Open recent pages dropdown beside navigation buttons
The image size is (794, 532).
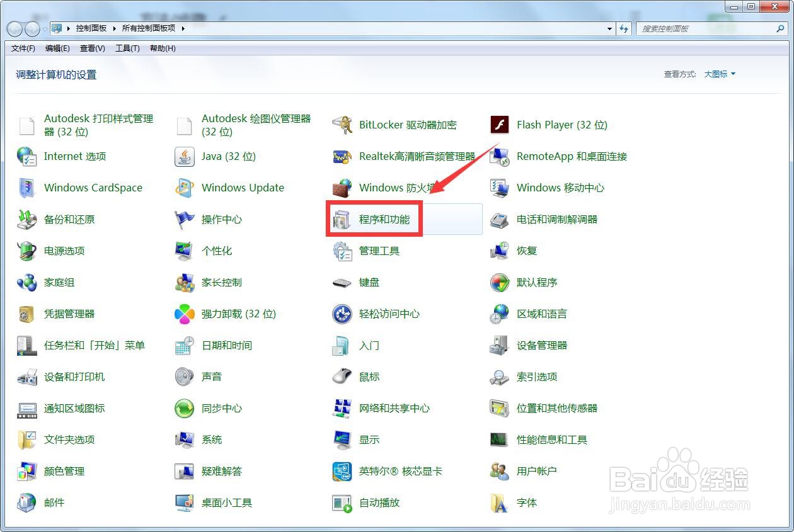(45, 29)
